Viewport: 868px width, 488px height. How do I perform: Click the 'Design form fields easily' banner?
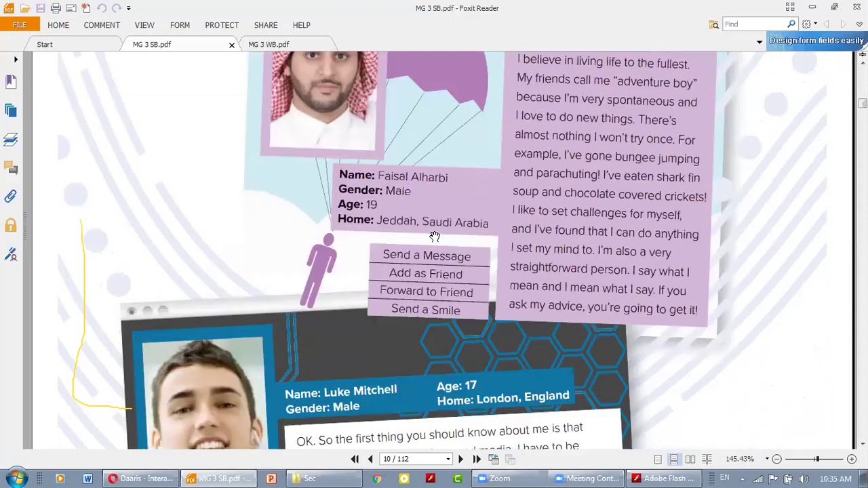816,41
